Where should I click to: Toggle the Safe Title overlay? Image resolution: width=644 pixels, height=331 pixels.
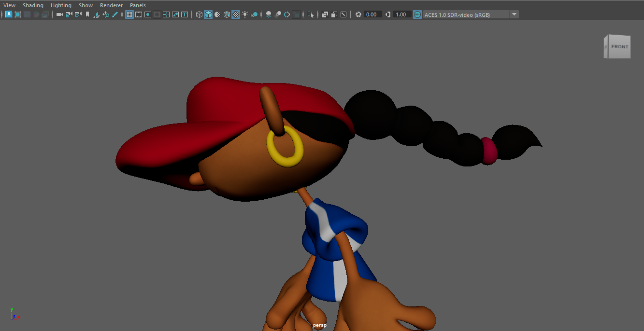(185, 14)
